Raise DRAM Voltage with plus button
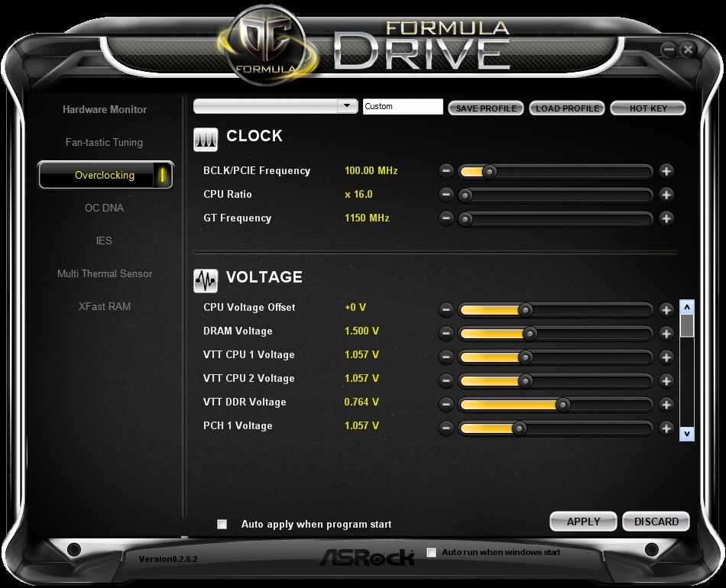Viewport: 726px width, 588px height. click(x=666, y=333)
